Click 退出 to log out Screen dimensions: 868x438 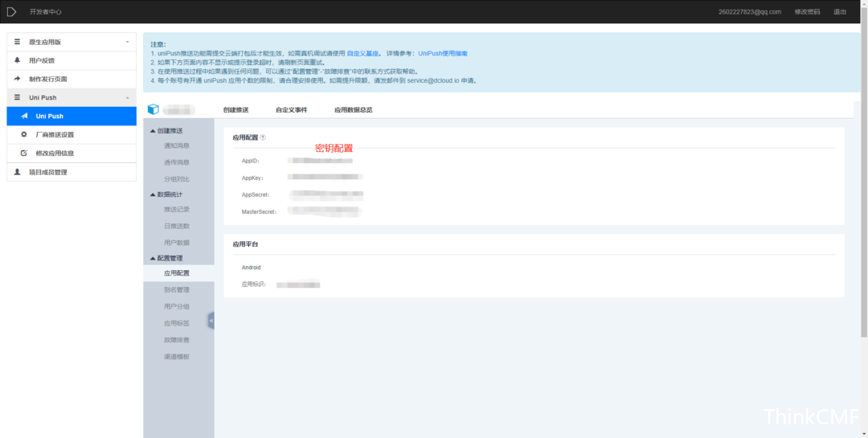[840, 11]
